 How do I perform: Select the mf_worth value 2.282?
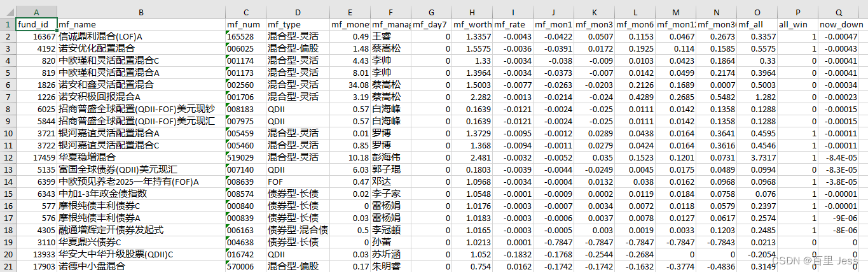[x=472, y=97]
